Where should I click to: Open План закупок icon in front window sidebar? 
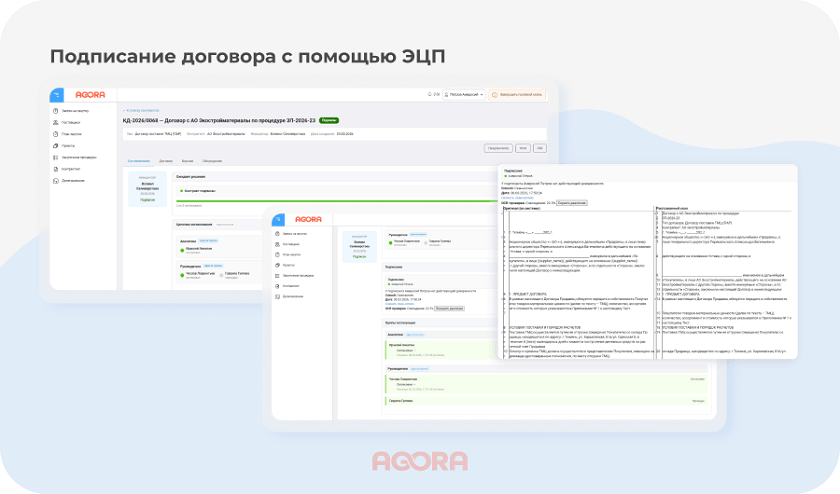point(278,255)
